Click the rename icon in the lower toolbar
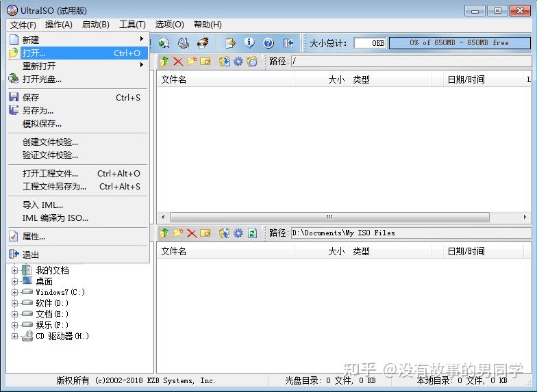The width and height of the screenshot is (537, 392). (205, 233)
